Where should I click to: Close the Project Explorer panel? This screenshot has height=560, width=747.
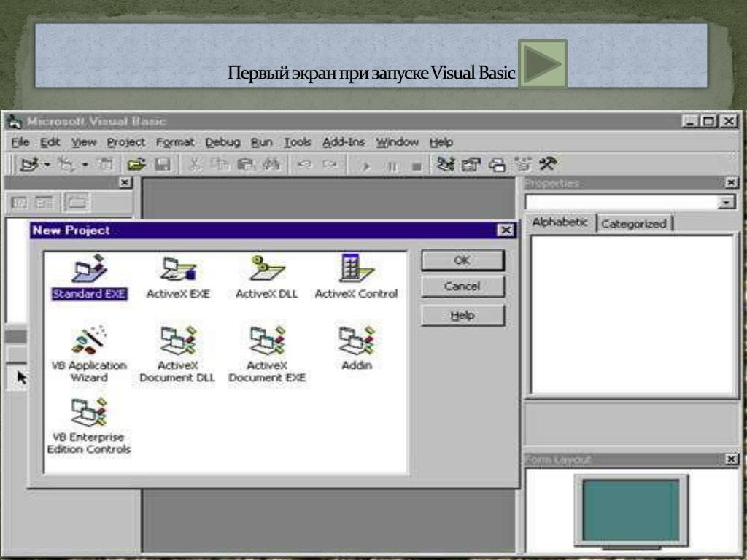point(124,182)
